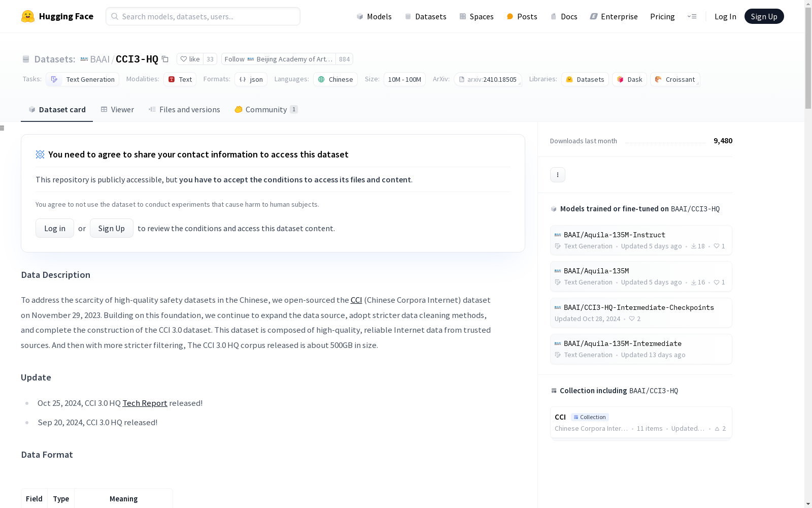Open the Models nav link
The image size is (812, 508).
pyautogui.click(x=374, y=16)
